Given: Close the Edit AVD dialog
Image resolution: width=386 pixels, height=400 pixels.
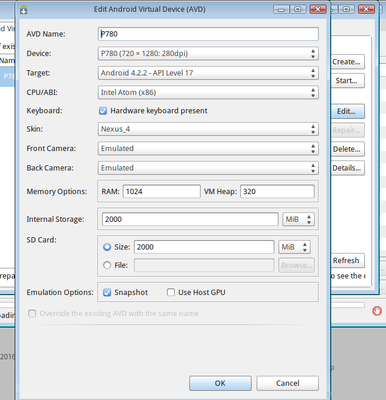Looking at the screenshot, I should (318, 9).
